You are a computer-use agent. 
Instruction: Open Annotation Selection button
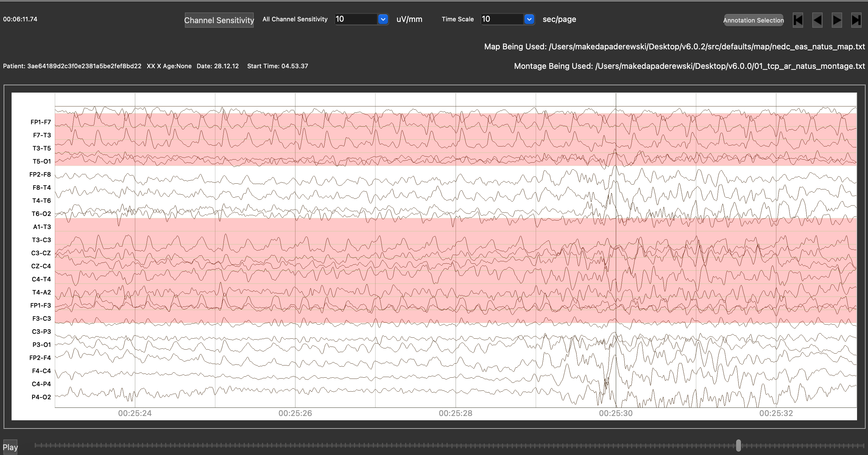coord(753,20)
